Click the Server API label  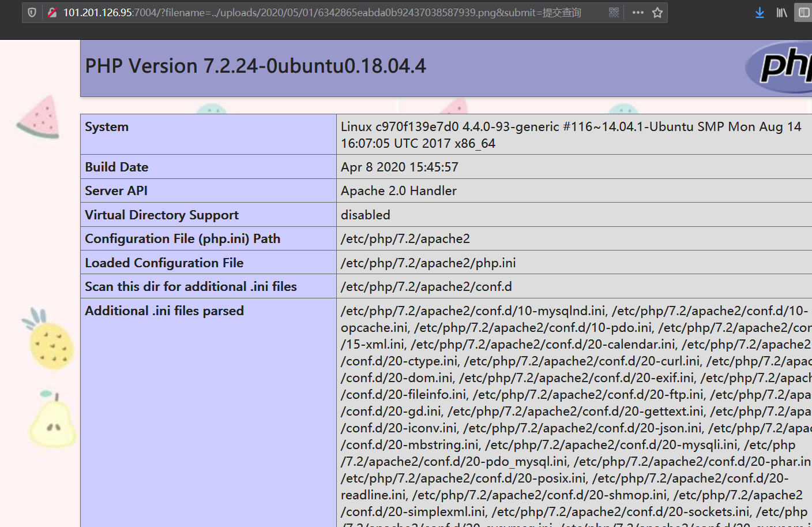click(x=116, y=191)
